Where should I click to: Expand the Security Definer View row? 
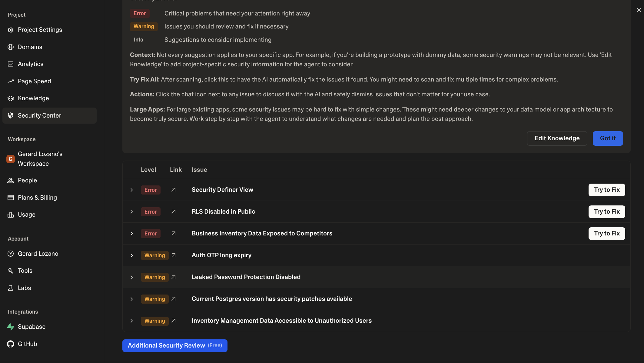point(132,190)
